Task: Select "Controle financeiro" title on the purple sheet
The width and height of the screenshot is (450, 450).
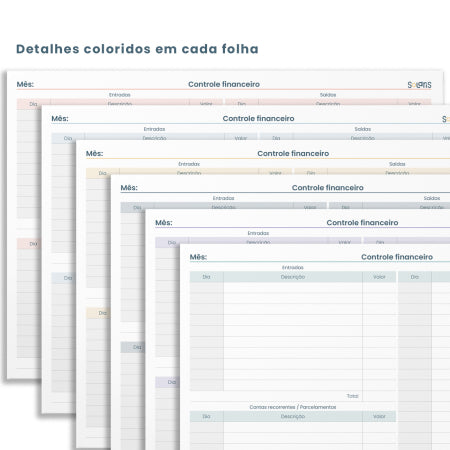Action: [362, 223]
